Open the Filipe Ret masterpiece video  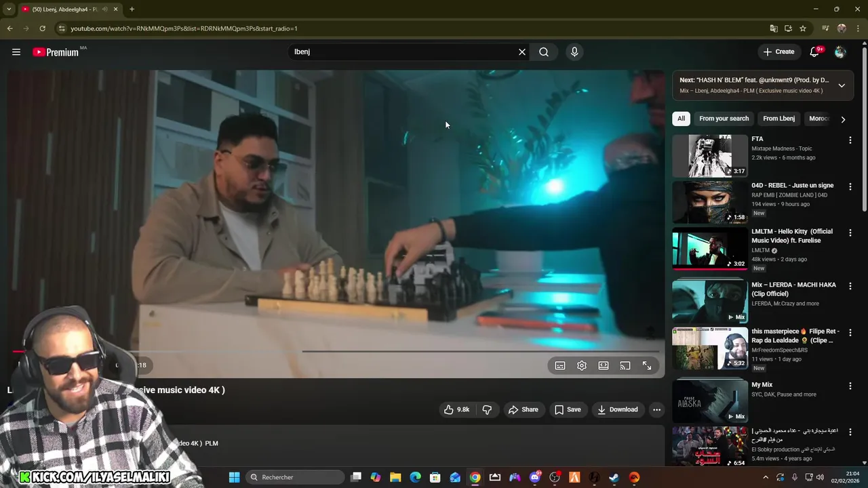coord(710,348)
